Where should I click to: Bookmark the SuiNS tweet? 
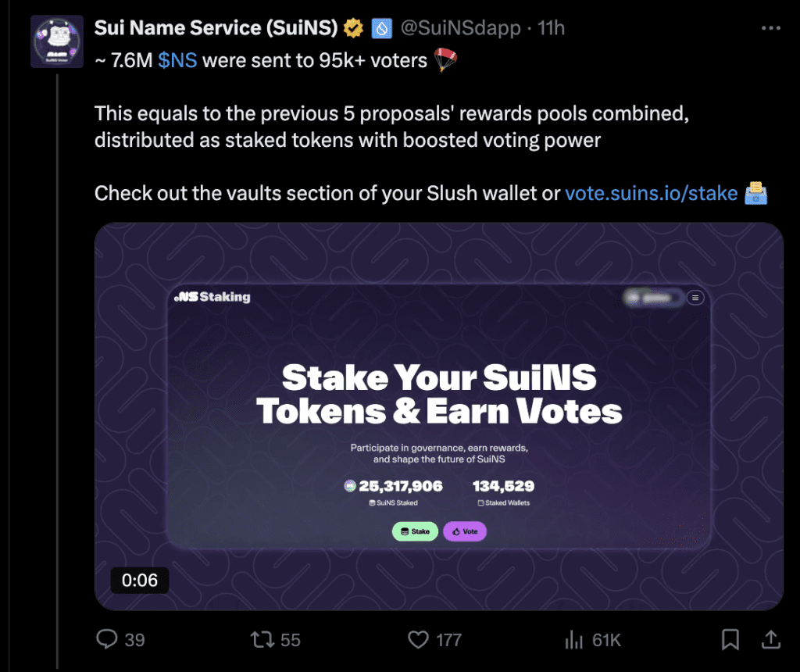coord(730,640)
